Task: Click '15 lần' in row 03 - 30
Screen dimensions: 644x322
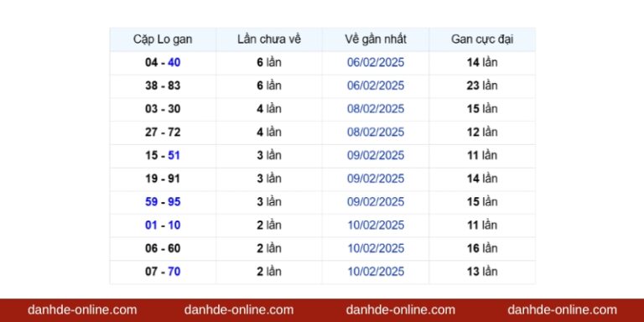Action: click(x=482, y=109)
